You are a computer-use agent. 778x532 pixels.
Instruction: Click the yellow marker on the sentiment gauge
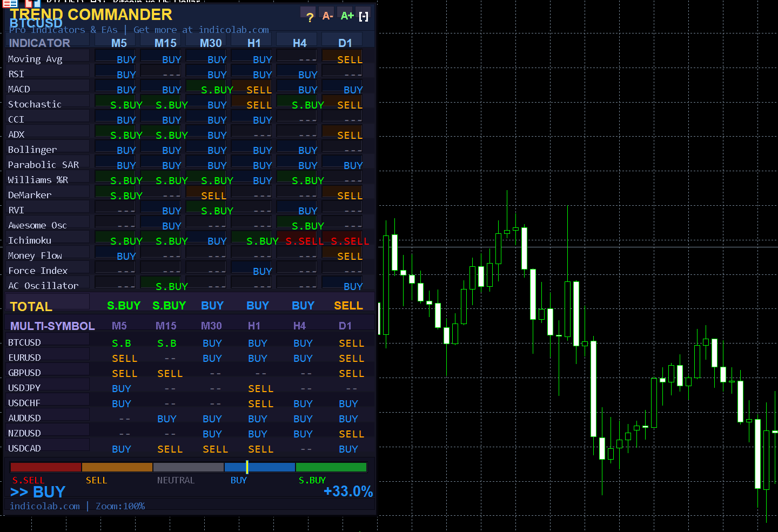tap(247, 467)
